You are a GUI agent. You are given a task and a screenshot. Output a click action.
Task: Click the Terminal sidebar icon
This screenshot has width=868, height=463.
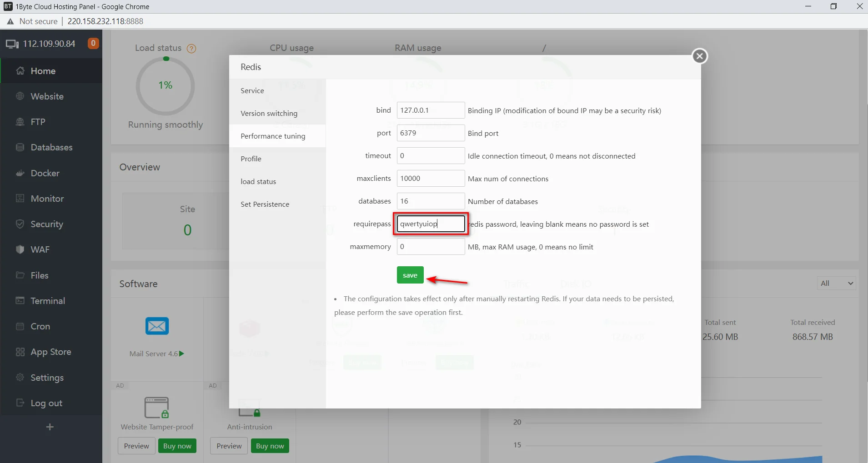20,301
